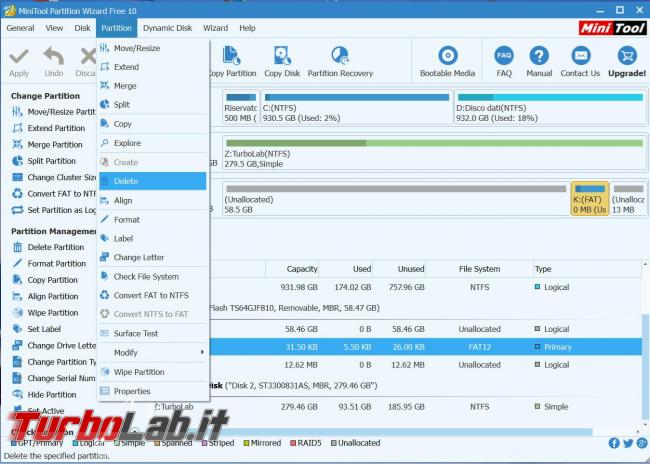This screenshot has height=464, width=650.
Task: Open the Help menu
Action: coord(247,28)
